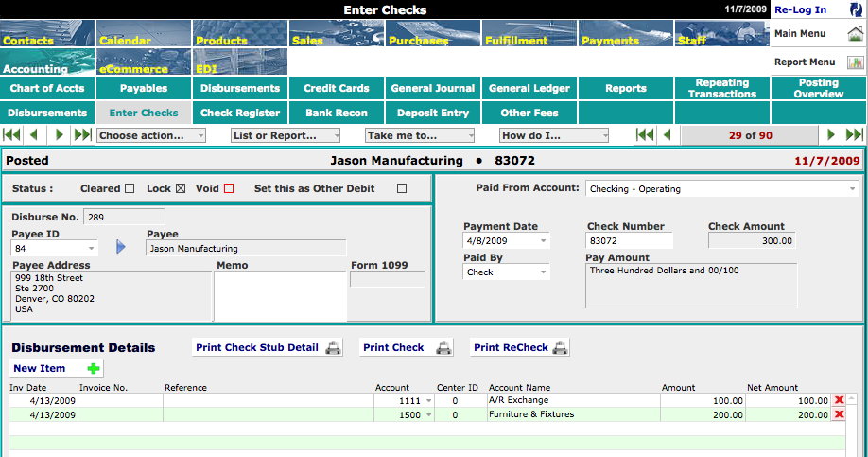Viewport: 868px width, 457px height.
Task: Open the Posting Overview tab
Action: [x=818, y=88]
